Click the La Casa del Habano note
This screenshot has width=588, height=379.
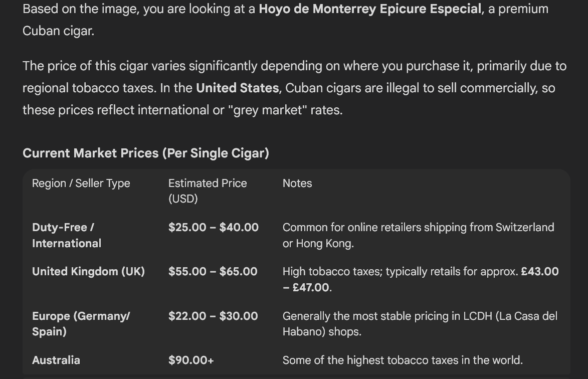[420, 324]
